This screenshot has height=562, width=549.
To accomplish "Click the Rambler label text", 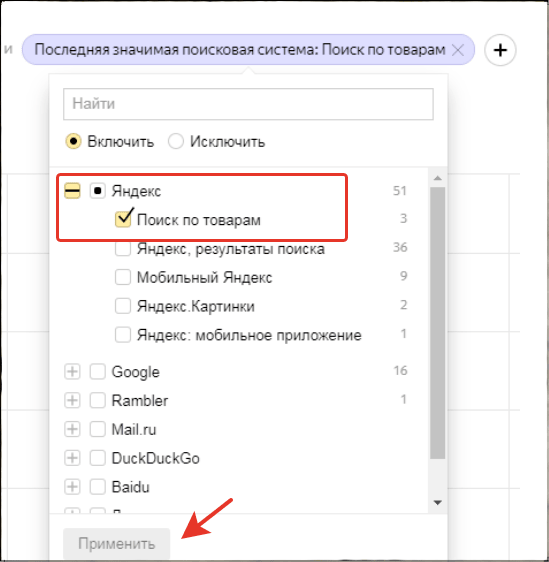I will coord(140,400).
